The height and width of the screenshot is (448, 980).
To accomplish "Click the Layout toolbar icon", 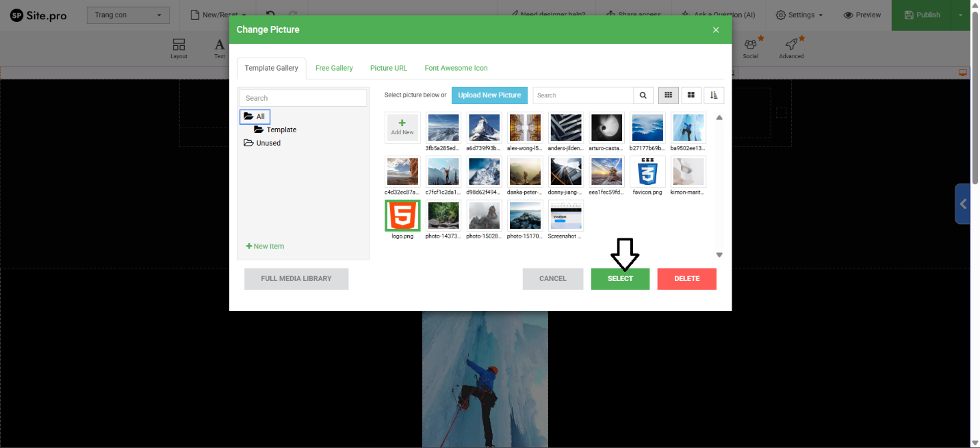I will (179, 48).
